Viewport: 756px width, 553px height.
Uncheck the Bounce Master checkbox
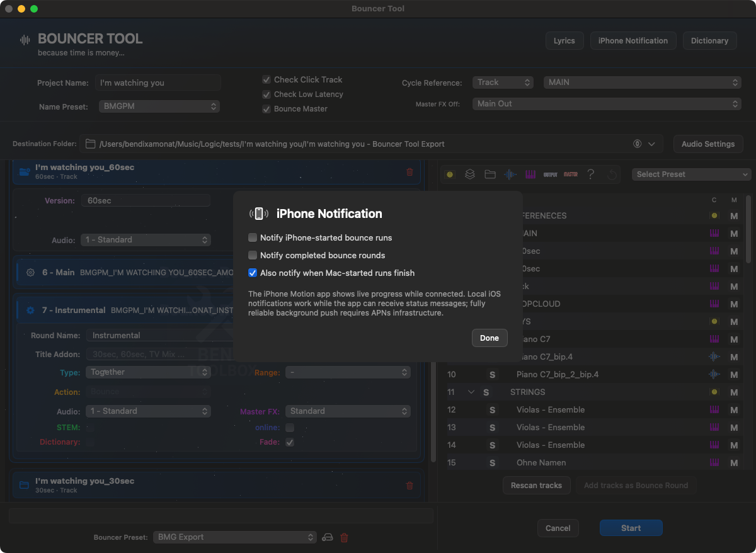266,108
